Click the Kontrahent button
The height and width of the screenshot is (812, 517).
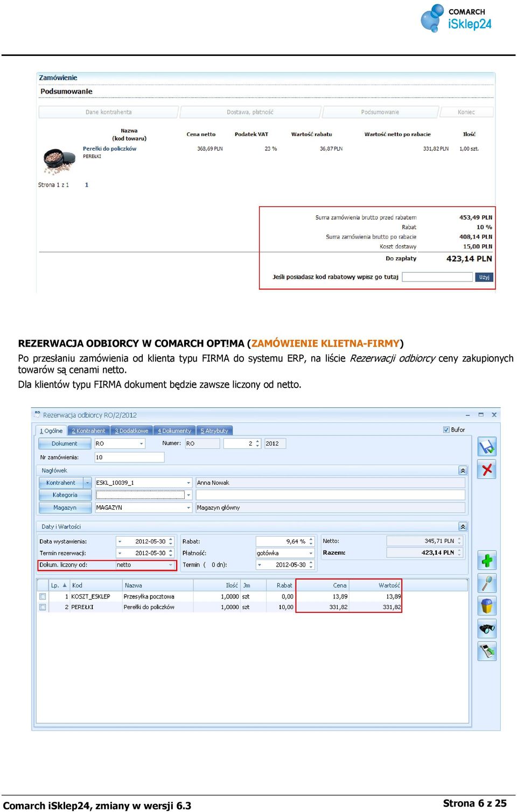click(x=61, y=483)
